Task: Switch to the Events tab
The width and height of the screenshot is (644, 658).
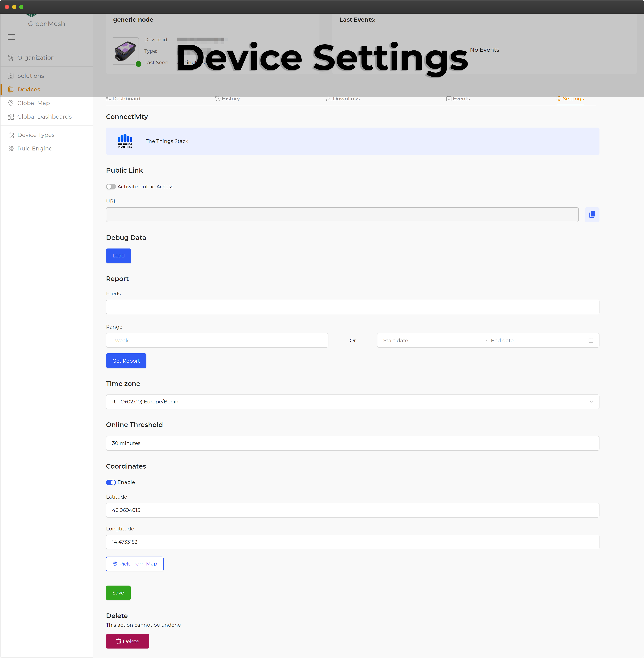Action: pos(458,99)
